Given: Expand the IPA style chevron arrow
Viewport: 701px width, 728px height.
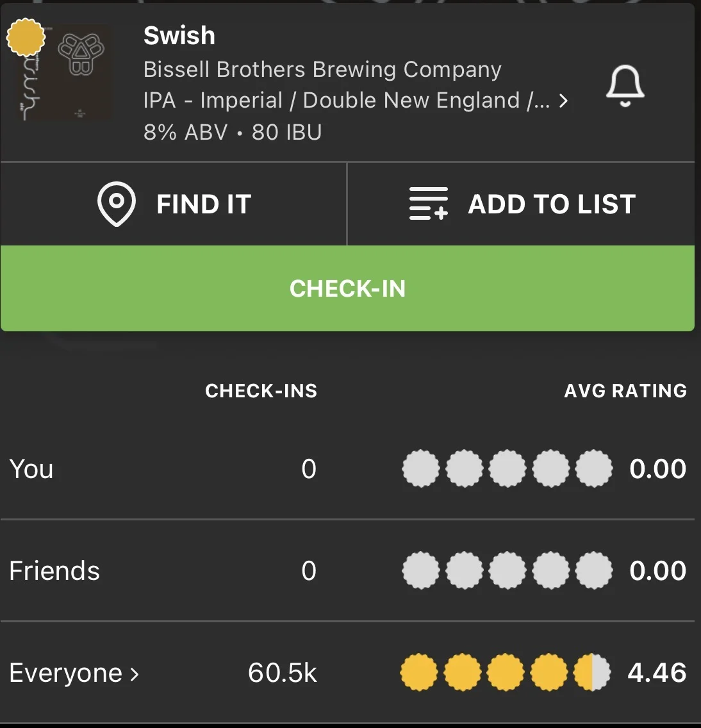Looking at the screenshot, I should click(563, 101).
